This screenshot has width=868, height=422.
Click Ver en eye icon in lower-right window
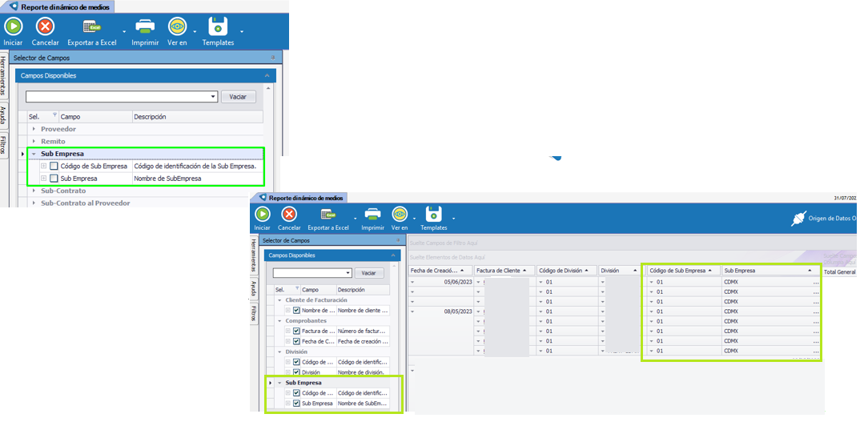(x=400, y=215)
